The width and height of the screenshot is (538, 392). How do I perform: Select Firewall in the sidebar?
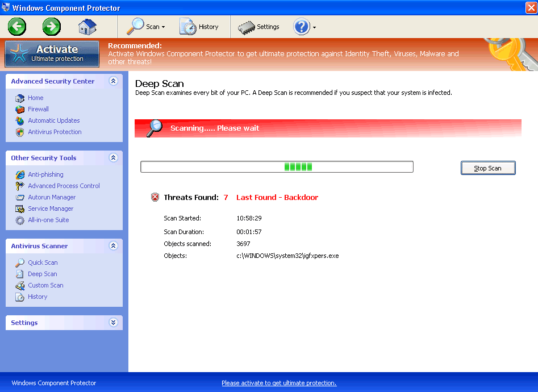pyautogui.click(x=38, y=109)
